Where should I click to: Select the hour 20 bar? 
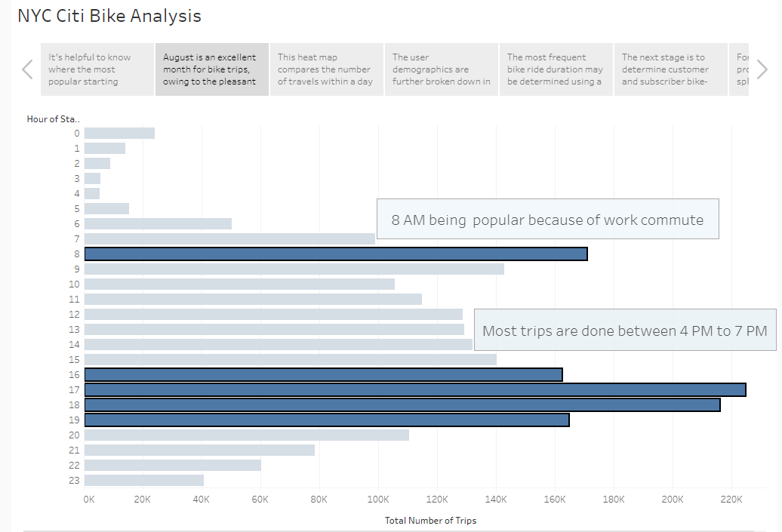tap(247, 435)
